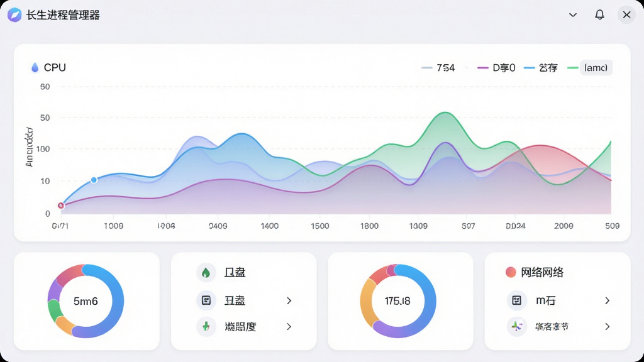The image size is (644, 362).
Task: Click the green flame icon beside 口盘
Action: click(x=206, y=272)
